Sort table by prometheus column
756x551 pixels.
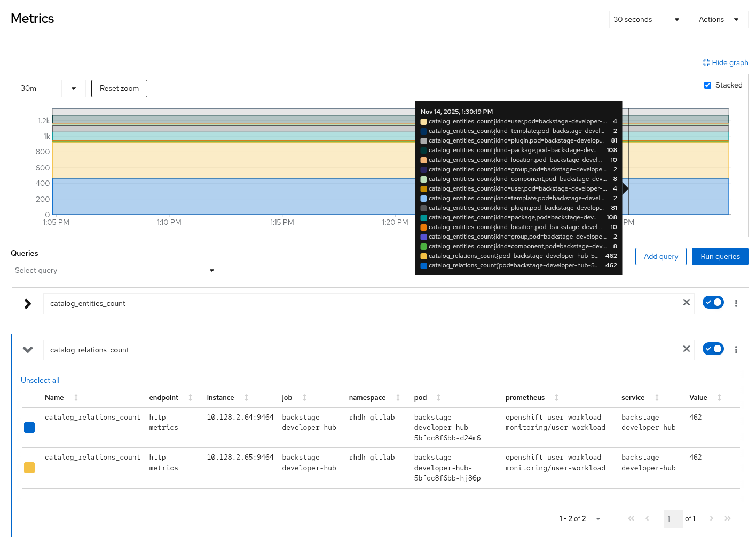(532, 397)
